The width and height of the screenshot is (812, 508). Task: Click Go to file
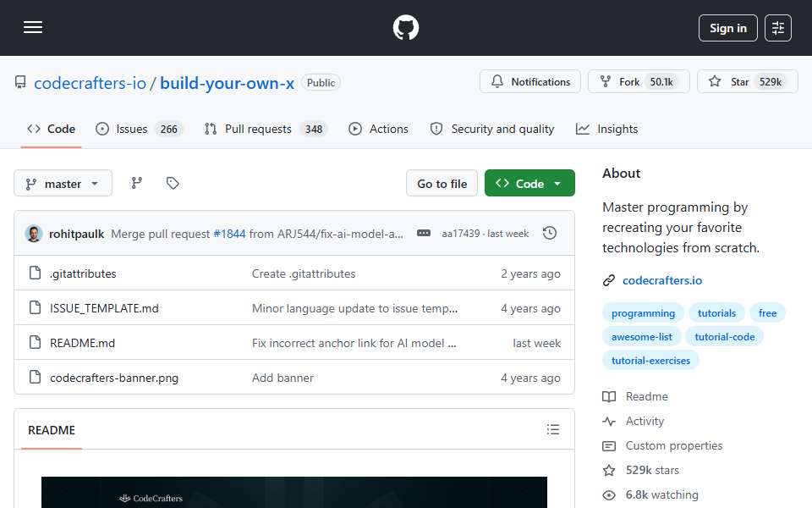[442, 184]
